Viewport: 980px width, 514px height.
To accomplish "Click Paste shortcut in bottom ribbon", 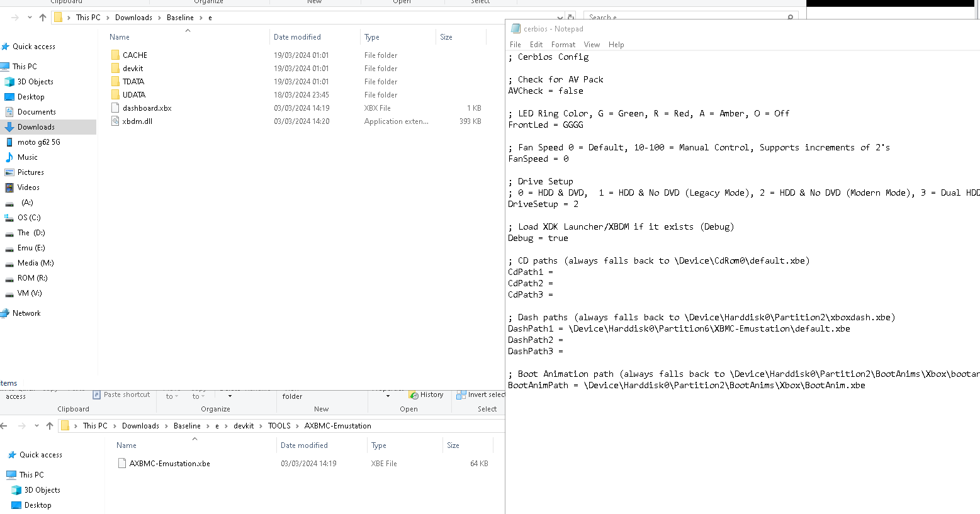I will pyautogui.click(x=121, y=395).
